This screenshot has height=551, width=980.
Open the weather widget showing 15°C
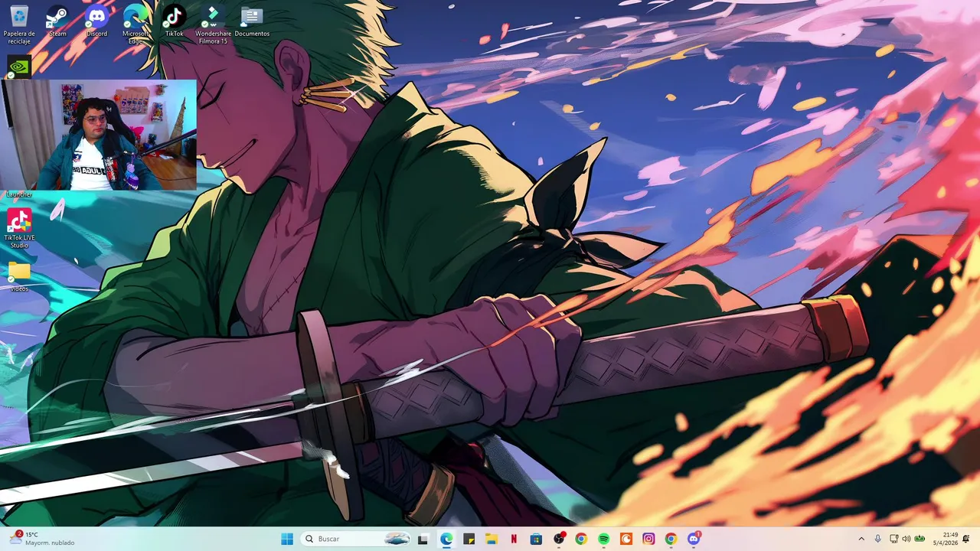[x=42, y=539]
